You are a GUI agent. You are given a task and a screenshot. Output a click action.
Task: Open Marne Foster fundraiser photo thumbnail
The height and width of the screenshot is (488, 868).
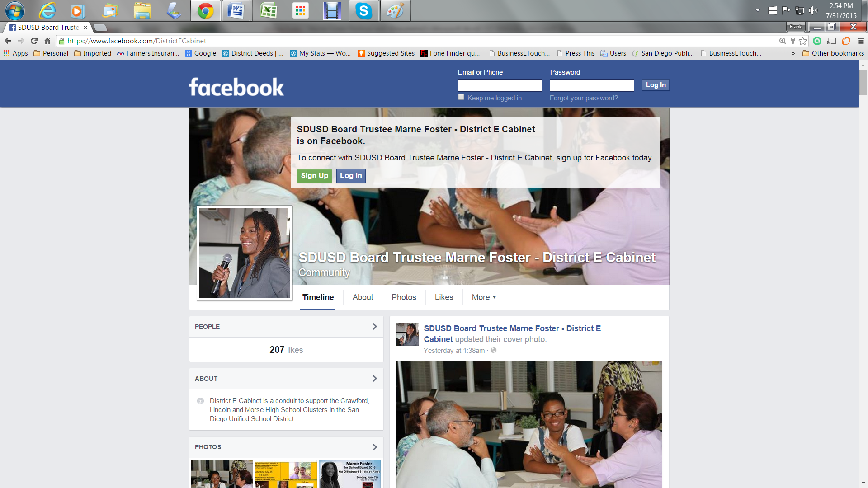pyautogui.click(x=349, y=474)
